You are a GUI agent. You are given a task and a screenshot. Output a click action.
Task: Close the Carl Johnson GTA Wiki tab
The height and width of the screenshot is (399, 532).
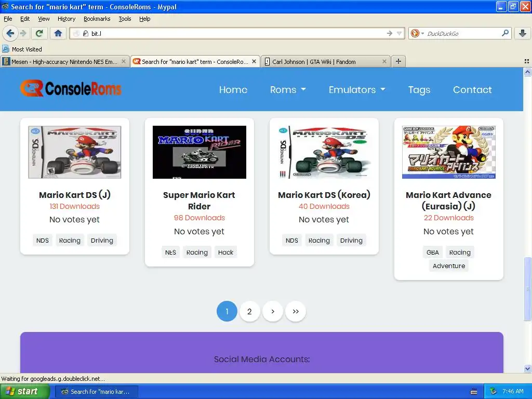coord(384,61)
